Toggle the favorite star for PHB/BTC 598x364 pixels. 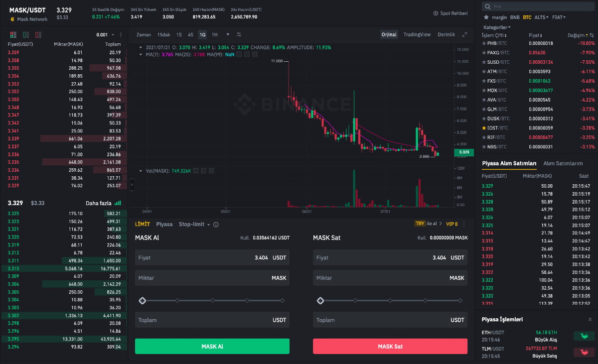coord(484,43)
